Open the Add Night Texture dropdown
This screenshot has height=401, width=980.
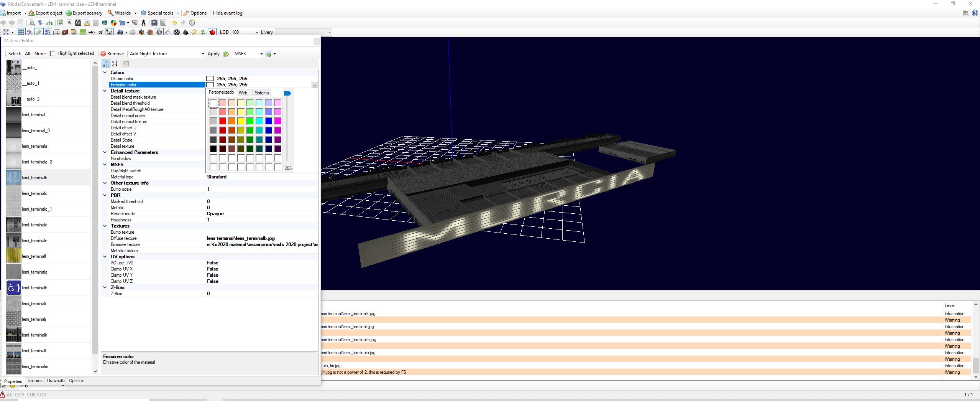203,54
